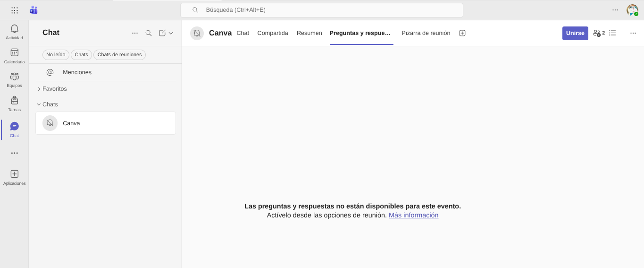Click the Unirse button
The image size is (644, 268).
click(575, 33)
